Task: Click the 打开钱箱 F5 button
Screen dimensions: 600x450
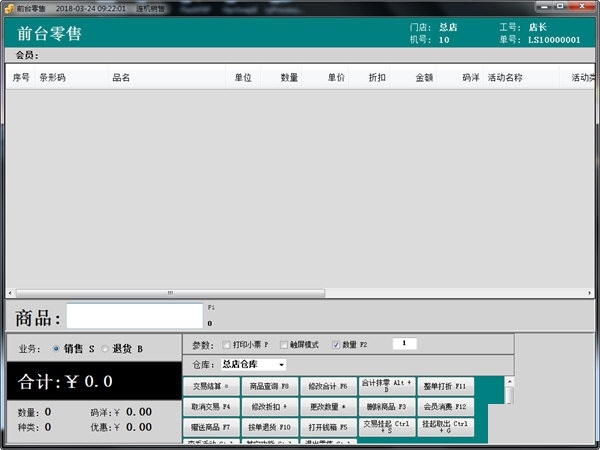Action: point(328,427)
